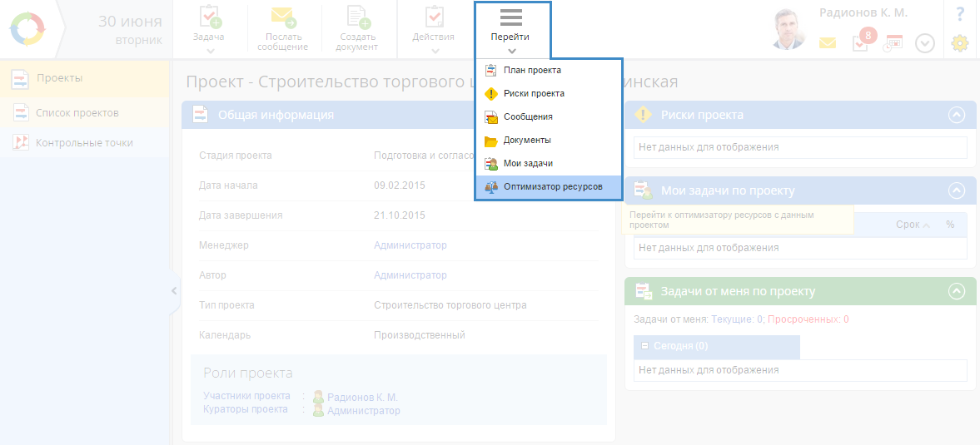980x445 pixels.
Task: Click the colorful circle application logo
Action: (x=28, y=29)
